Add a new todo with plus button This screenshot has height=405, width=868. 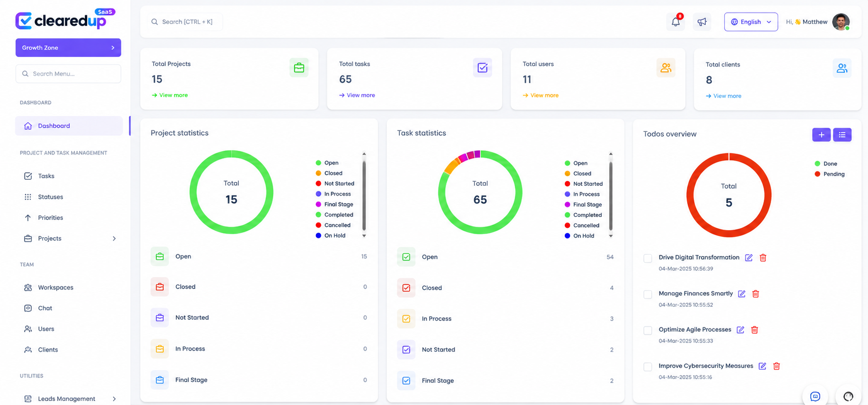[821, 135]
